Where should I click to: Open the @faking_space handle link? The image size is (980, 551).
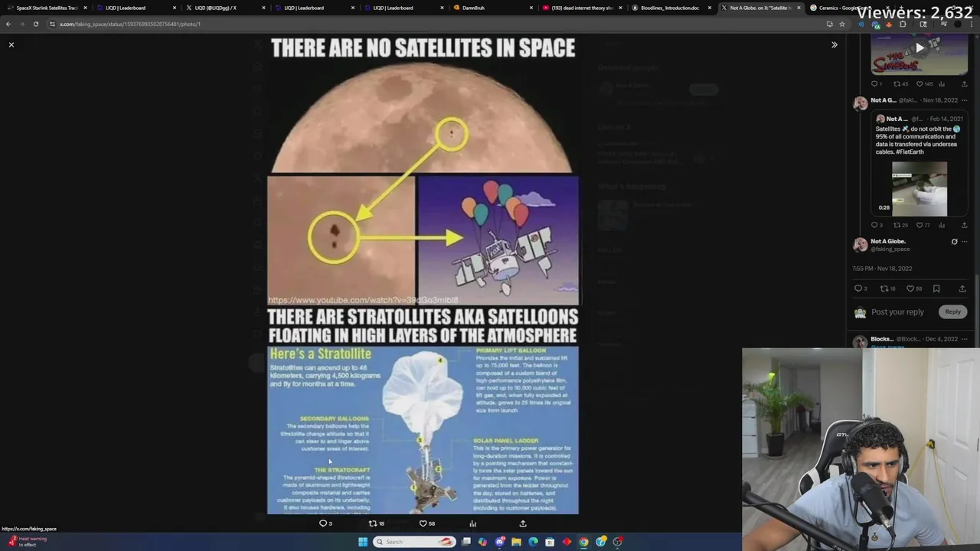(890, 249)
